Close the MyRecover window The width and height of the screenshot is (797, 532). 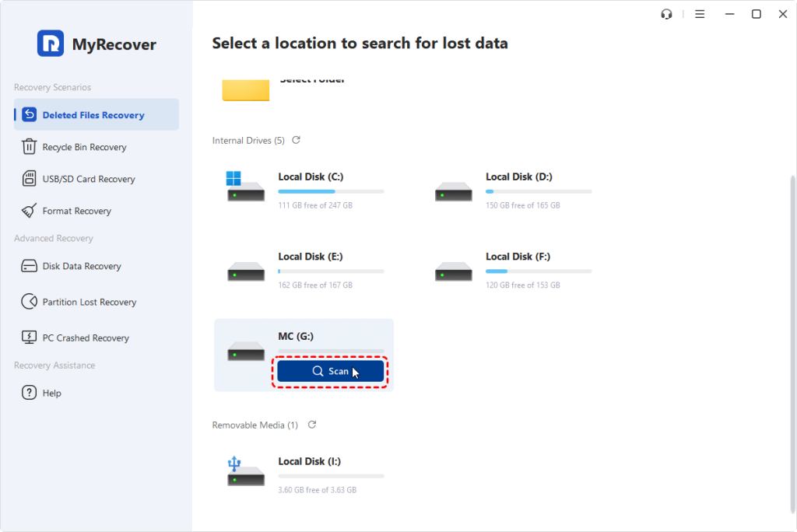tap(783, 14)
